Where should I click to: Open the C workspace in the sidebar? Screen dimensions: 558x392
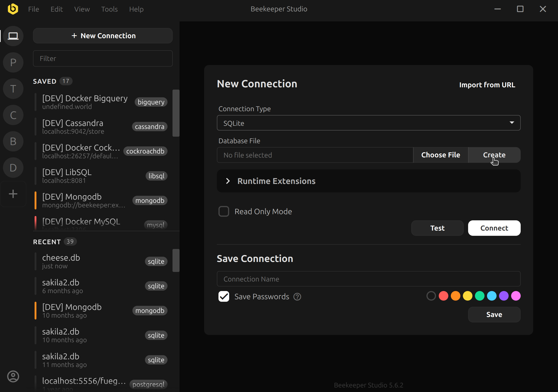pyautogui.click(x=13, y=115)
